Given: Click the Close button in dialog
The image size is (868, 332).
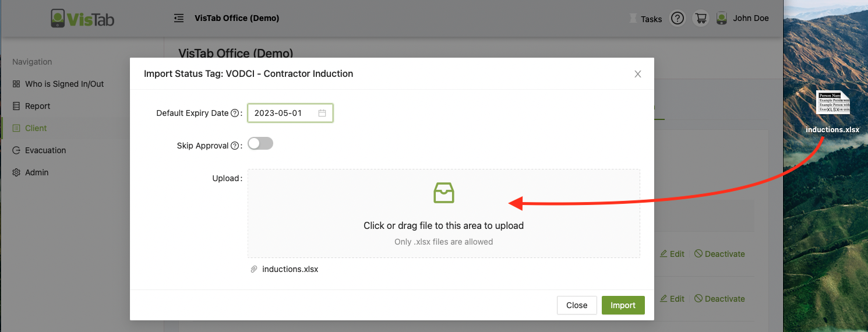Looking at the screenshot, I should point(577,305).
